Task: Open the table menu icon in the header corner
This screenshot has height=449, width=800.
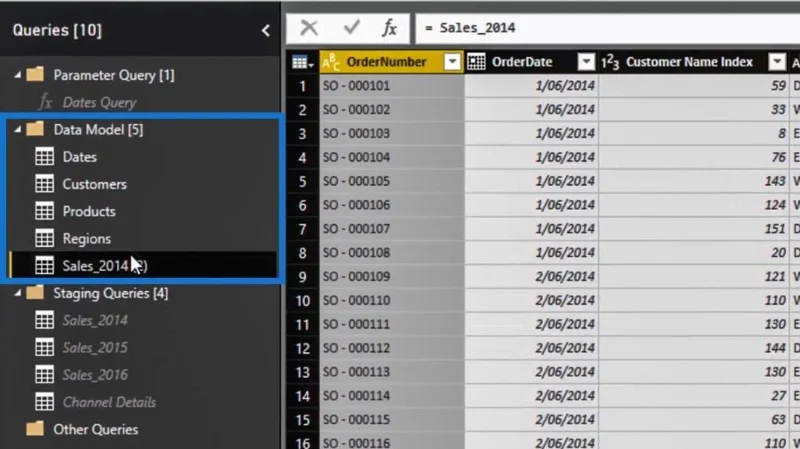Action: point(303,62)
